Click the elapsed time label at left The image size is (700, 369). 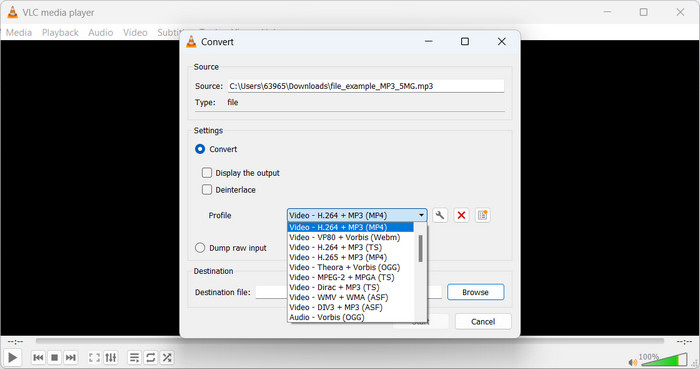tap(15, 341)
